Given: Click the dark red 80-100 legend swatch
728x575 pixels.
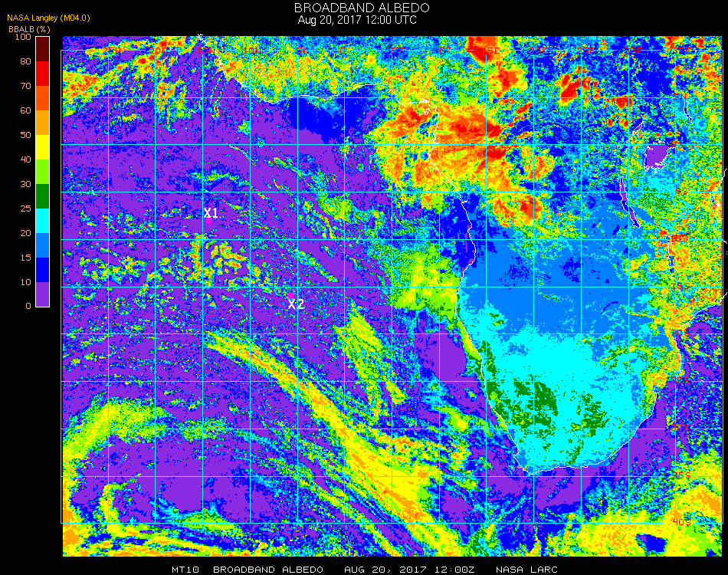Looking at the screenshot, I should [42, 49].
